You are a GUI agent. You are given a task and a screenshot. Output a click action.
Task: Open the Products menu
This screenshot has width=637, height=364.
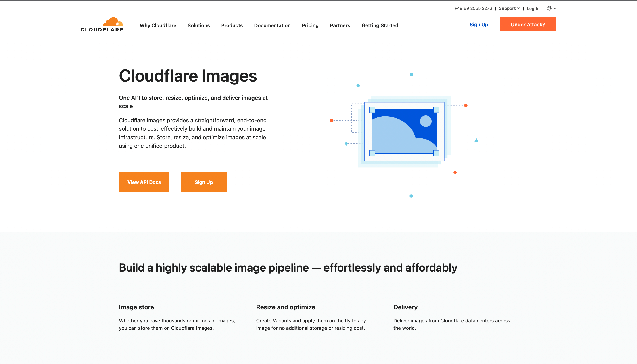pos(232,25)
